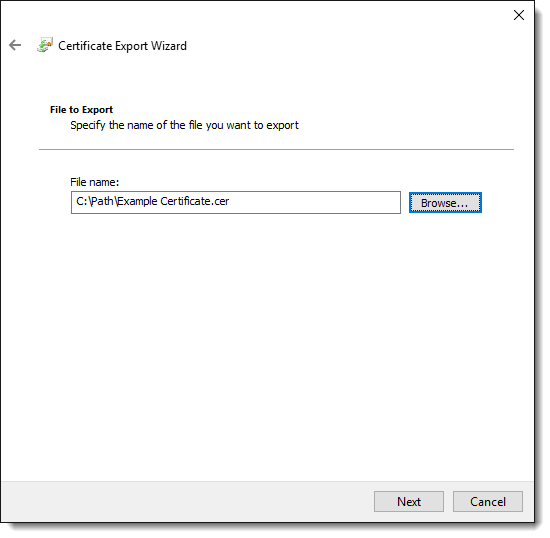Proceed with the Next button
550x538 pixels.
tap(409, 501)
